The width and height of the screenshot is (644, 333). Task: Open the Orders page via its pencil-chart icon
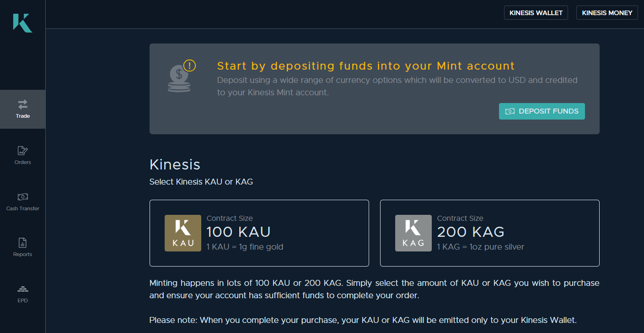pos(23,151)
